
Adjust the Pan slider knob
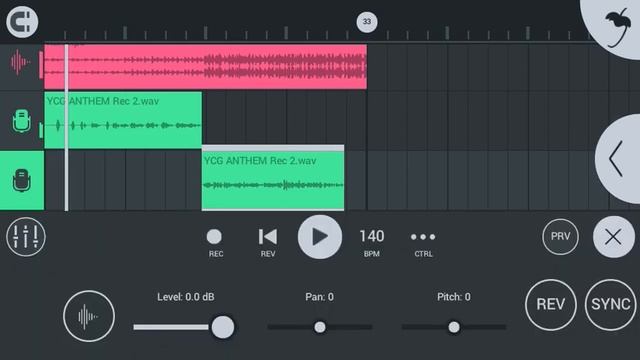point(320,327)
